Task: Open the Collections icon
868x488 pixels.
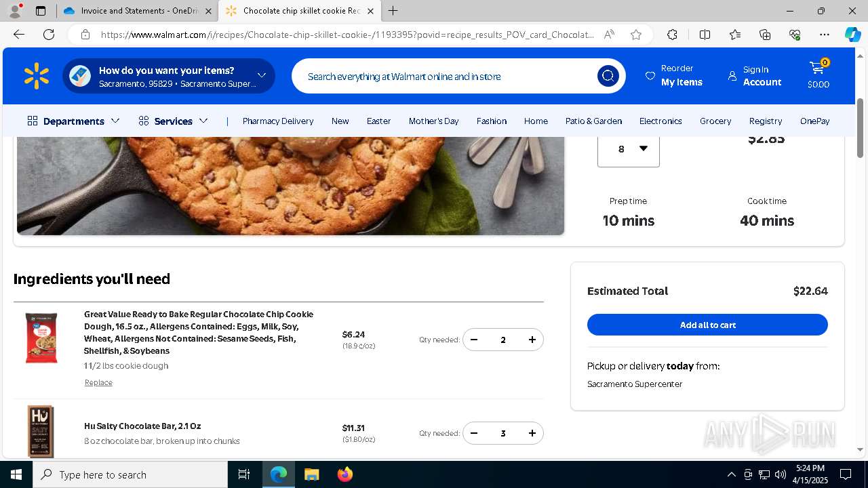Action: pyautogui.click(x=765, y=35)
